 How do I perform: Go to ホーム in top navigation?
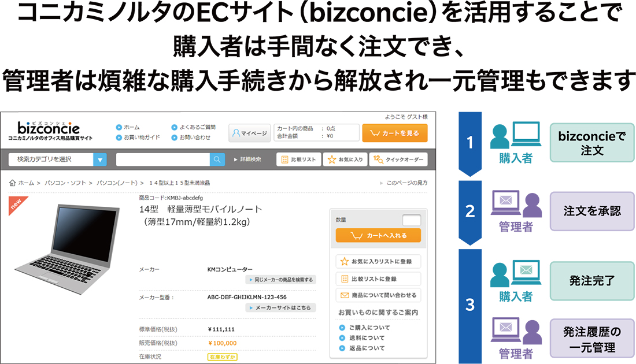[x=131, y=127]
